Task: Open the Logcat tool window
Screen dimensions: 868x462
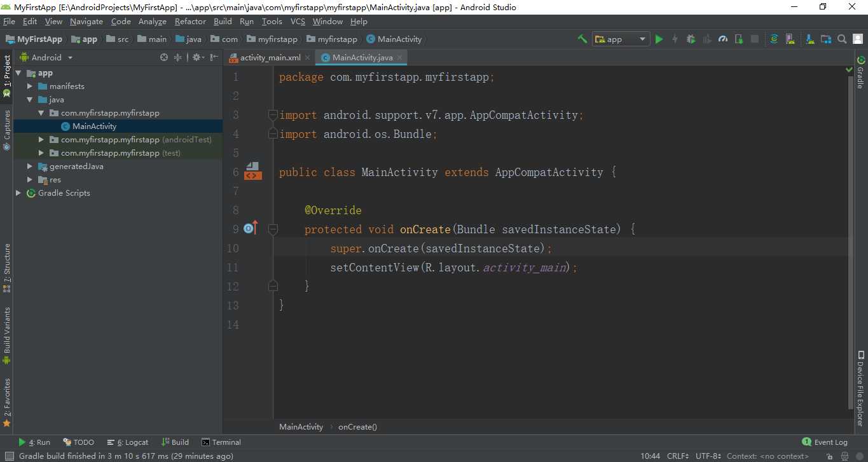Action: tap(128, 442)
